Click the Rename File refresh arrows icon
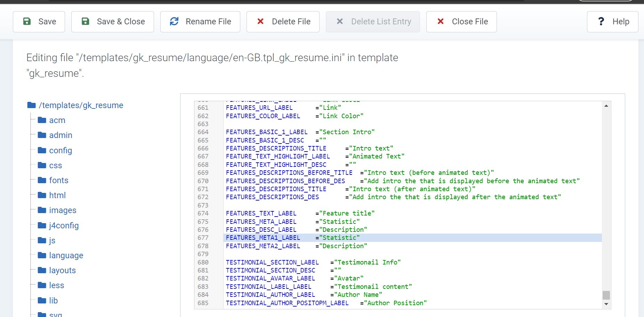Screen dimensions: 644x317 (174, 22)
